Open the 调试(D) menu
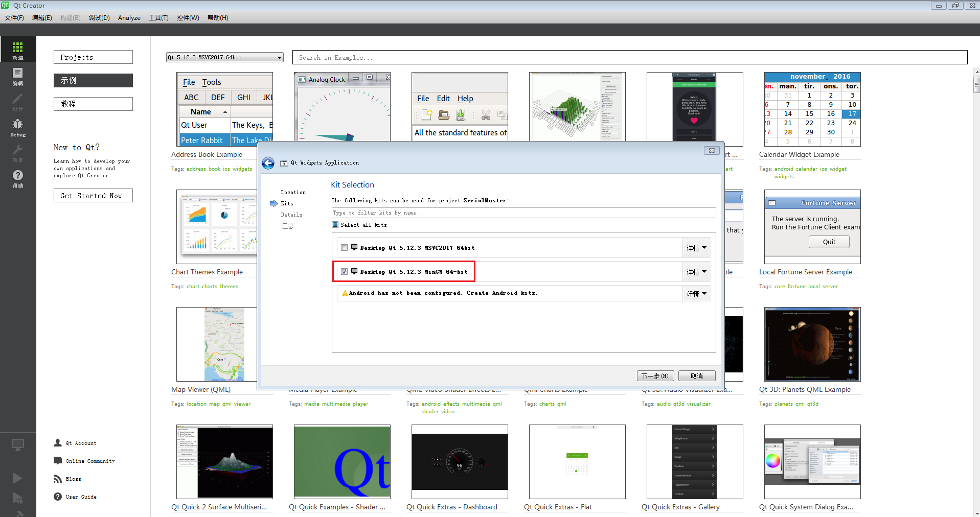Image resolution: width=980 pixels, height=517 pixels. click(99, 17)
